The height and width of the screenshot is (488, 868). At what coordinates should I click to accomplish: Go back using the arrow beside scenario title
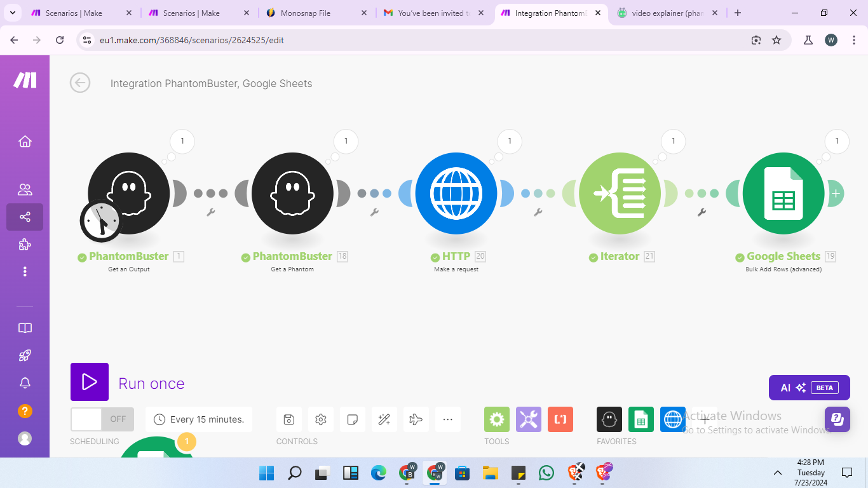pyautogui.click(x=80, y=83)
